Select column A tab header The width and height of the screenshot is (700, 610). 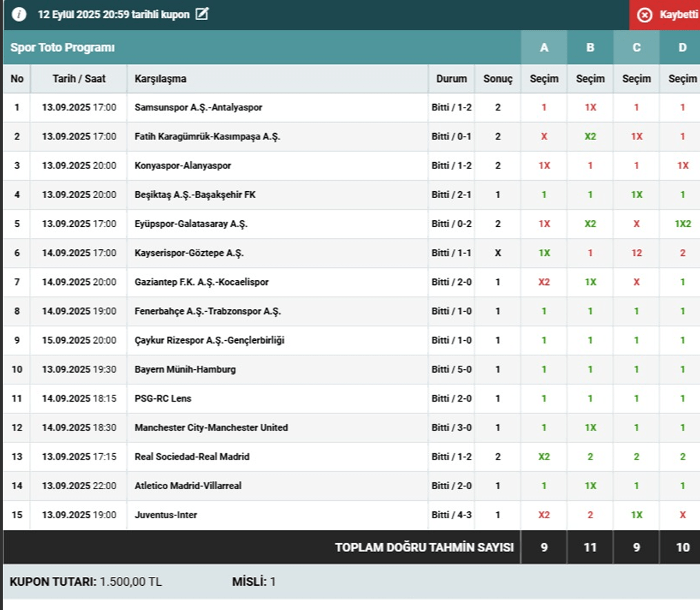pos(543,48)
